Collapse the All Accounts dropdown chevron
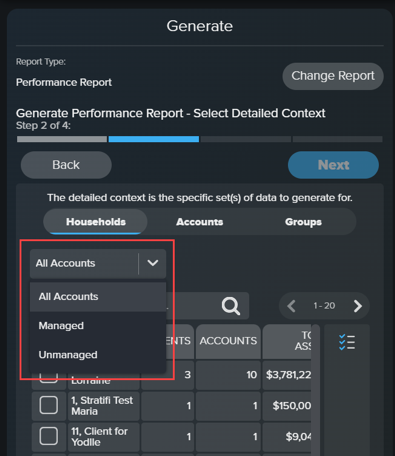395x456 pixels. pyautogui.click(x=153, y=263)
